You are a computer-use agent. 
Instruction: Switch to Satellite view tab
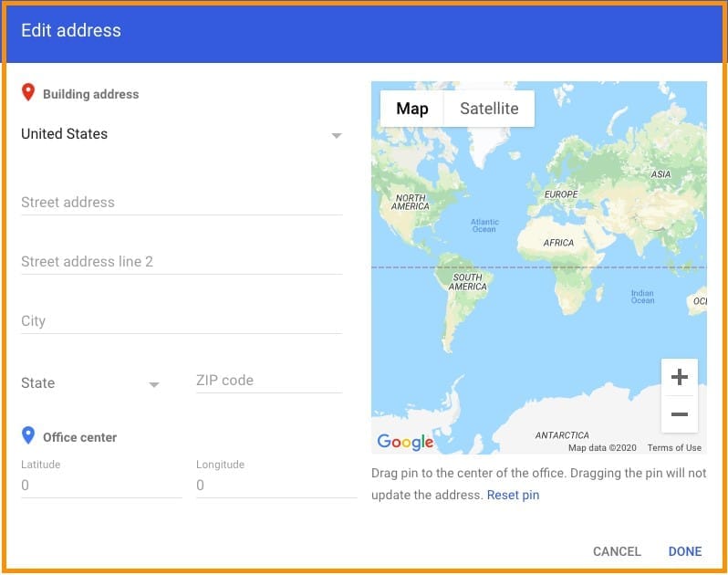coord(489,109)
